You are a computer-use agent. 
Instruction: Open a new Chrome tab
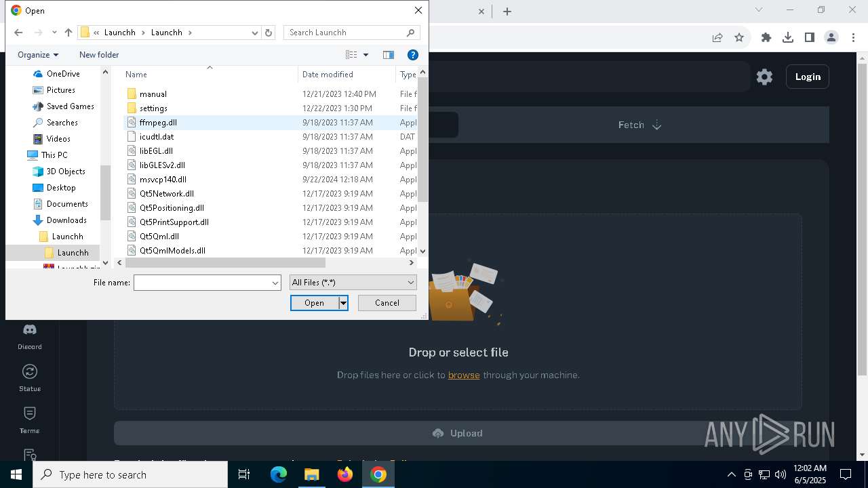[x=507, y=11]
